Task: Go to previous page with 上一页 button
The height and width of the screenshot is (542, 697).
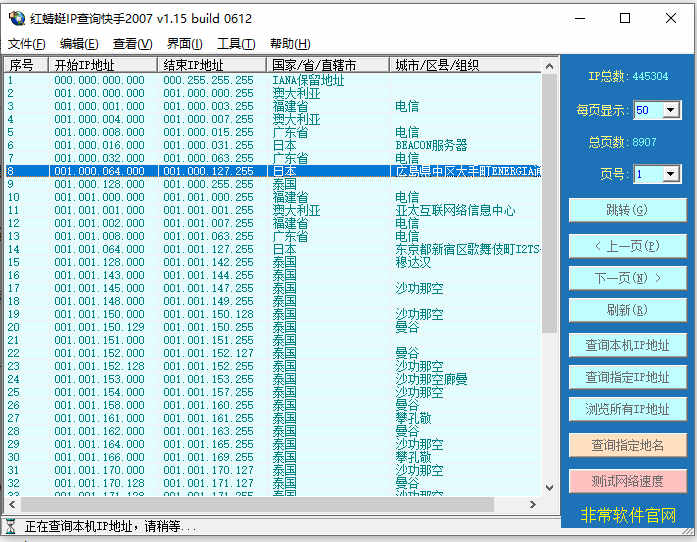Action: (x=627, y=246)
